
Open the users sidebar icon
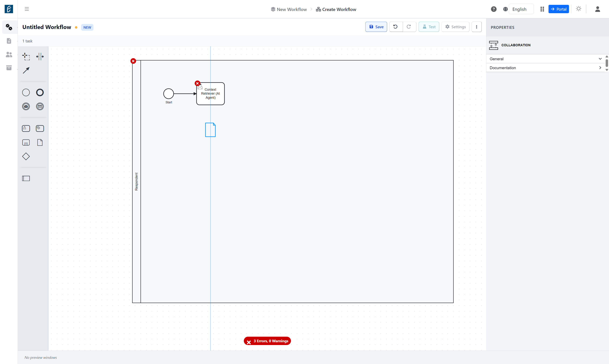coord(9,54)
